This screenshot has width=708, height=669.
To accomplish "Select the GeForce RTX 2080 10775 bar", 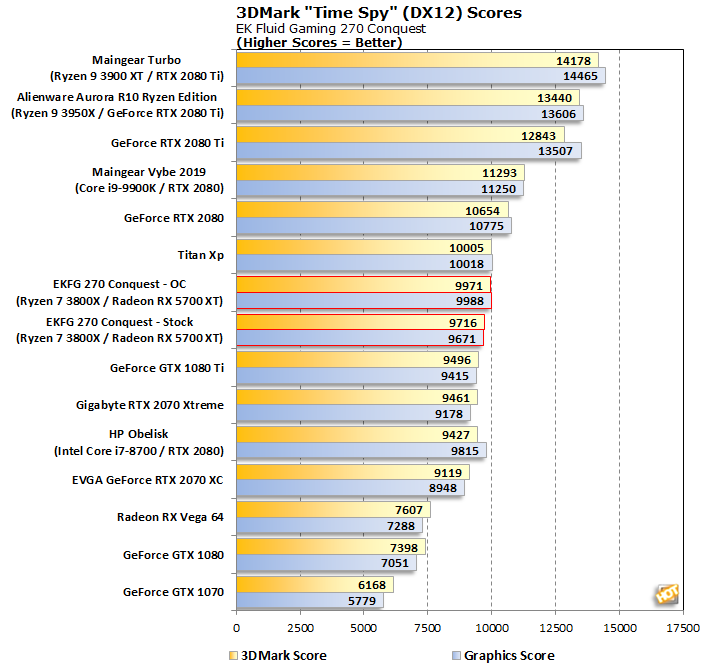I will tap(373, 226).
